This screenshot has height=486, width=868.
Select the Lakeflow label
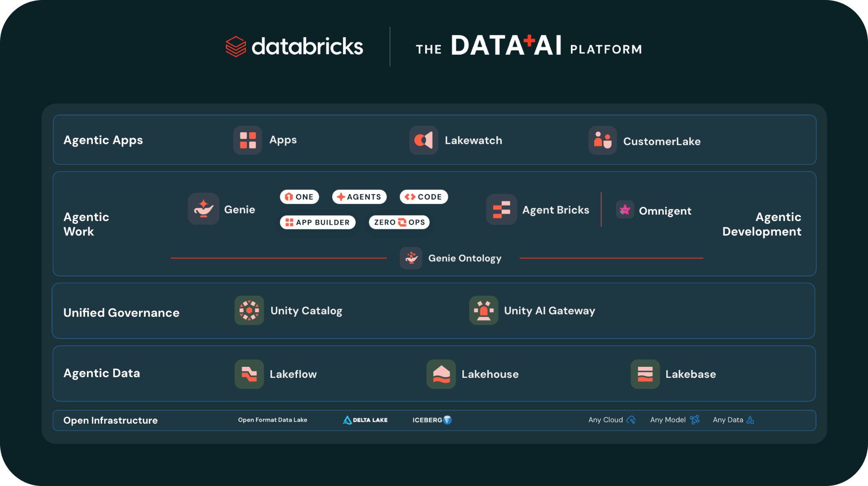click(x=293, y=374)
